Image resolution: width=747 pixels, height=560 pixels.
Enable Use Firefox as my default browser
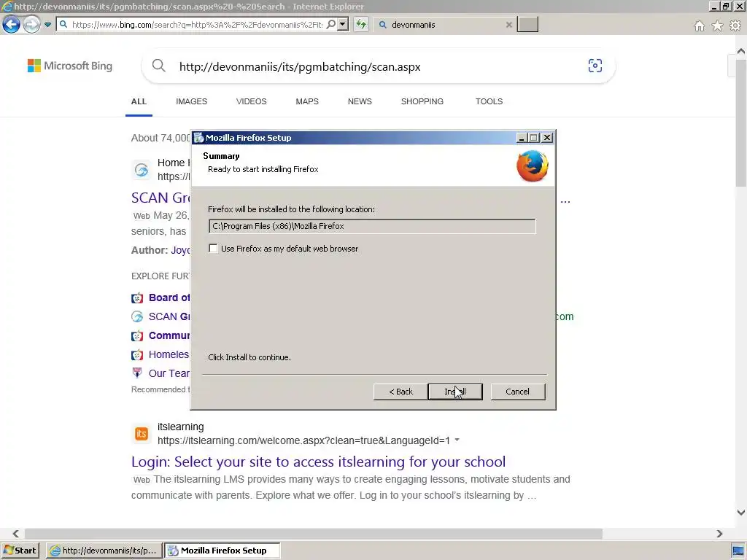(x=213, y=249)
